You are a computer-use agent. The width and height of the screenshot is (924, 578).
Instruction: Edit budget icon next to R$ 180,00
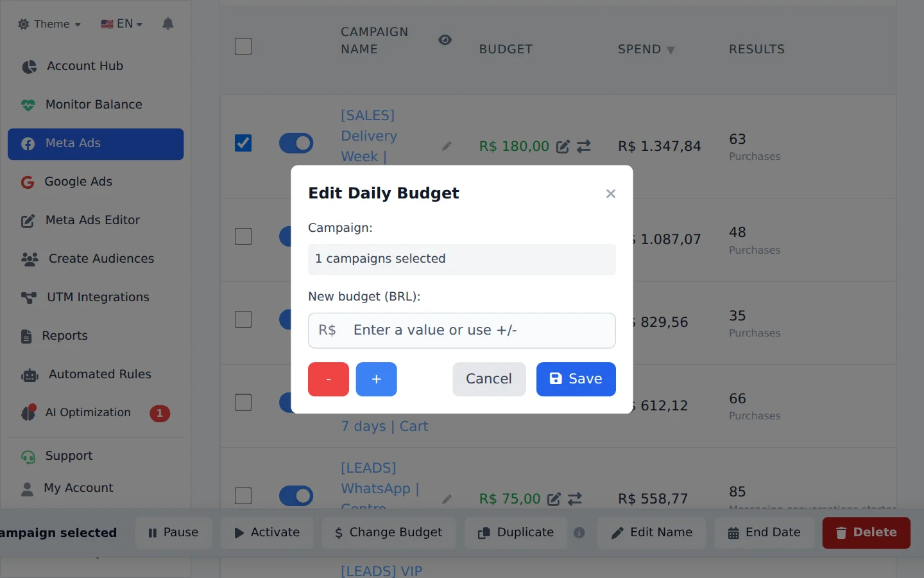(563, 147)
